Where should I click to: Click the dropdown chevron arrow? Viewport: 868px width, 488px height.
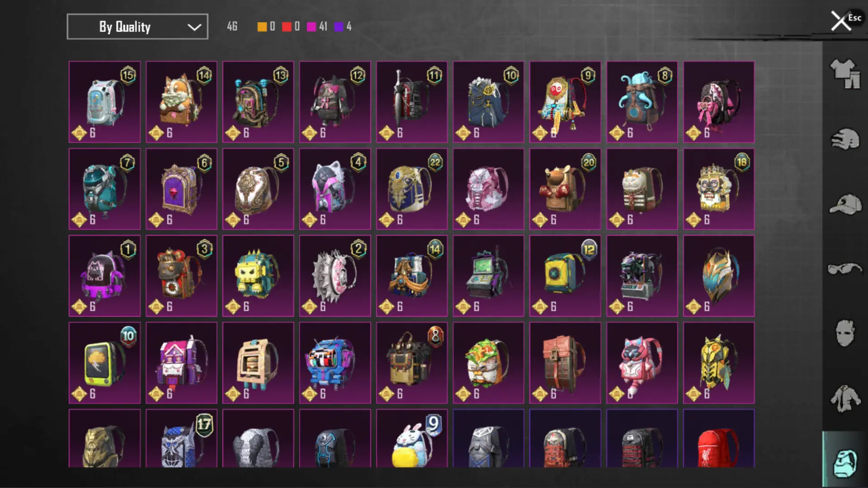point(194,27)
